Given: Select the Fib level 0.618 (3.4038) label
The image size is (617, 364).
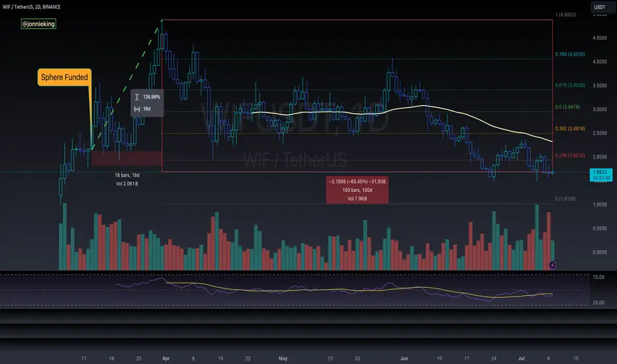Looking at the screenshot, I should click(570, 85).
